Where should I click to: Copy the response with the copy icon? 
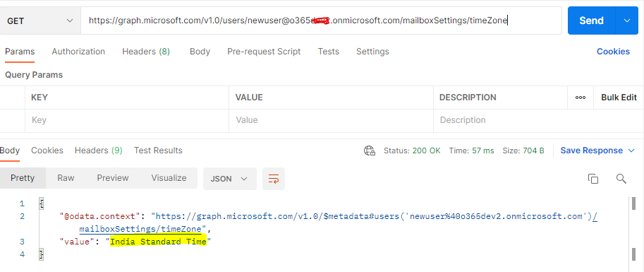[593, 179]
